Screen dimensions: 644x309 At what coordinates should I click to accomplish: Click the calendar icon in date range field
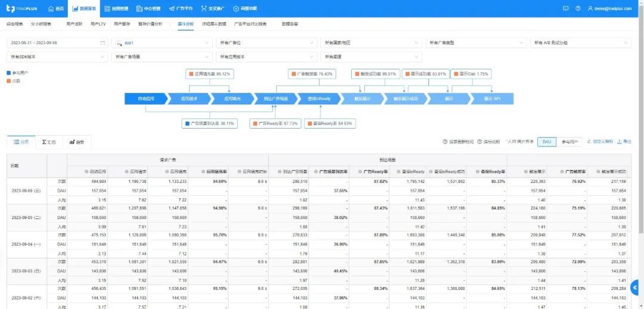103,43
